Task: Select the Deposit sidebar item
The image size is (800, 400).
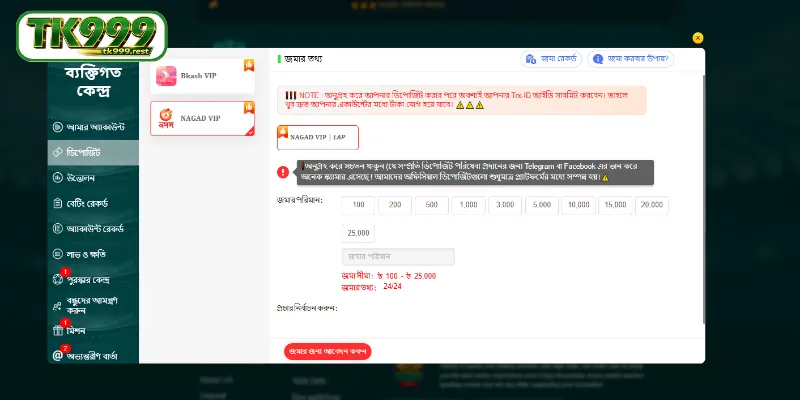Action: pyautogui.click(x=93, y=153)
